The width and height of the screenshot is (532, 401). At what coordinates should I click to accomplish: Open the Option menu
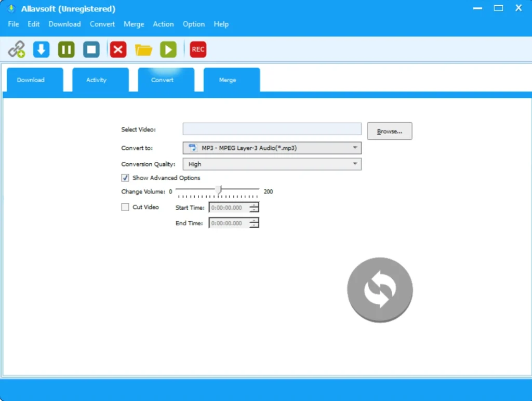click(x=193, y=24)
